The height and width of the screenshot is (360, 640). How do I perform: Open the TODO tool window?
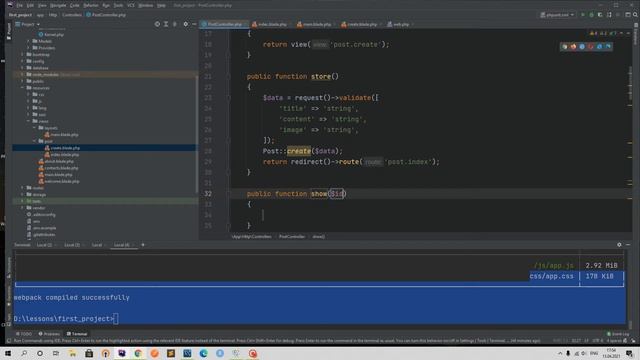[23, 334]
